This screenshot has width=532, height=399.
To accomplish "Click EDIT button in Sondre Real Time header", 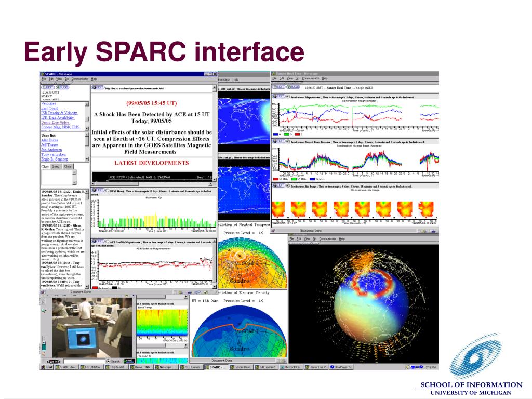I will click(x=279, y=87).
